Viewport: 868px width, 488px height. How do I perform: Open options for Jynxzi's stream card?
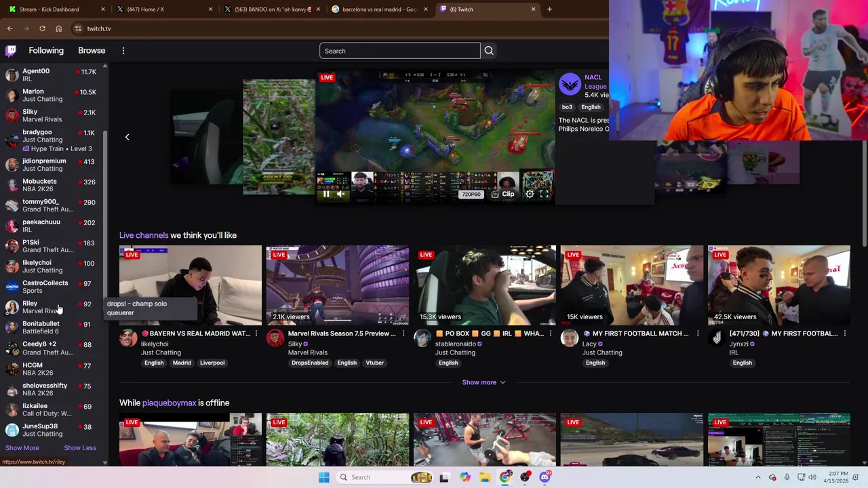click(x=844, y=333)
